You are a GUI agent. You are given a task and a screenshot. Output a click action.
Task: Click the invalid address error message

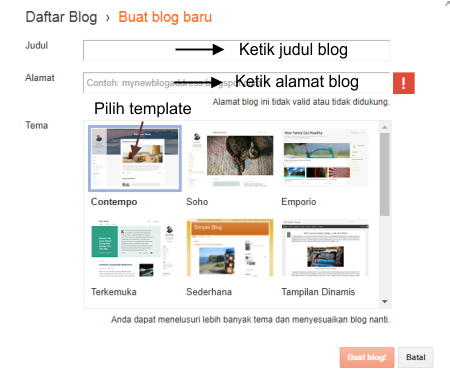(x=301, y=102)
